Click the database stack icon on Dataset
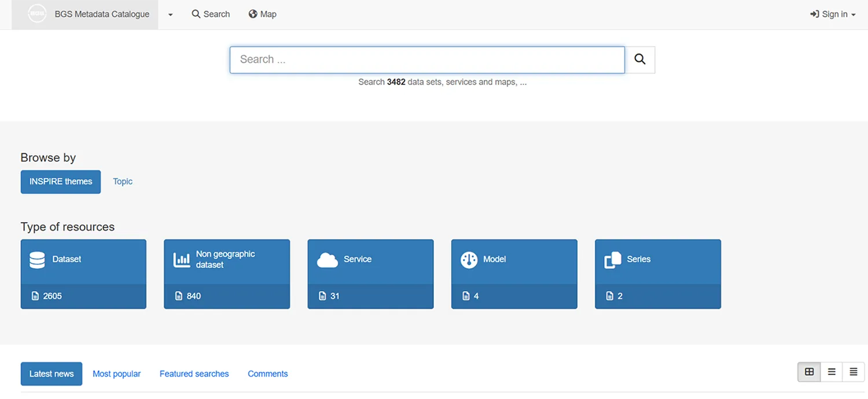The height and width of the screenshot is (399, 868). (x=37, y=260)
